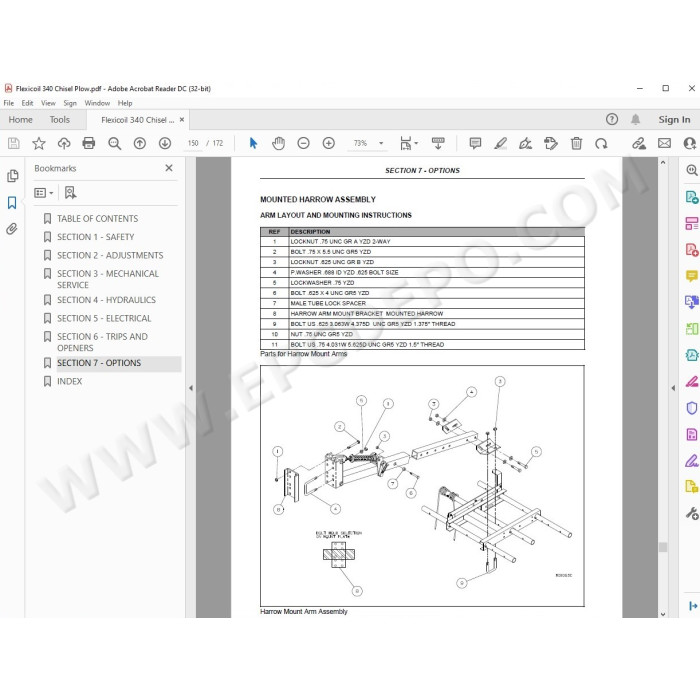Open the fit page options tool

[x=408, y=143]
